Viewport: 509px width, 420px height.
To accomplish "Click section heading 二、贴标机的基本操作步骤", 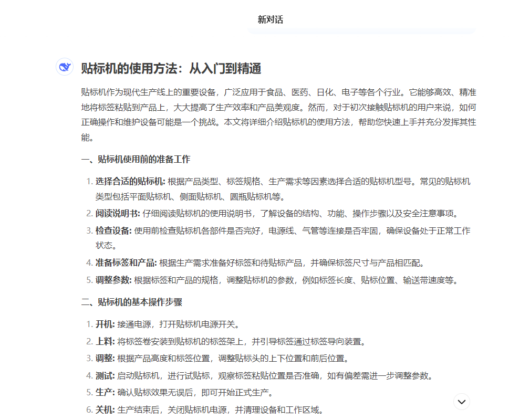I will [132, 302].
